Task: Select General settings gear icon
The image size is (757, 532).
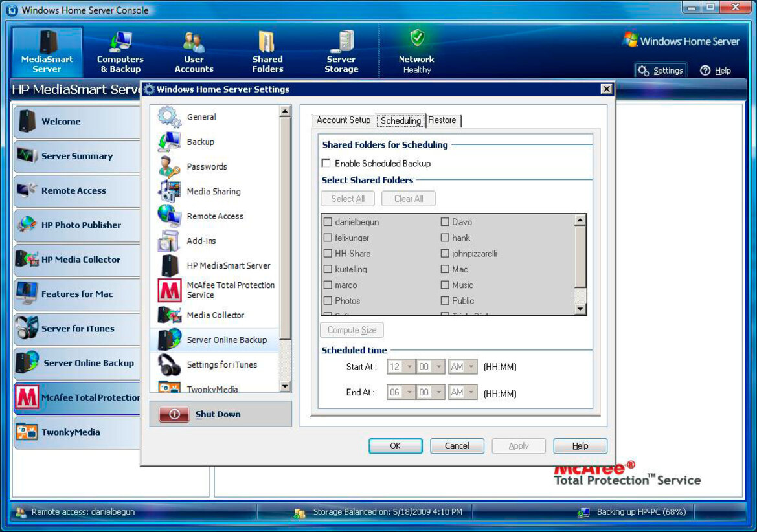Action: tap(169, 116)
